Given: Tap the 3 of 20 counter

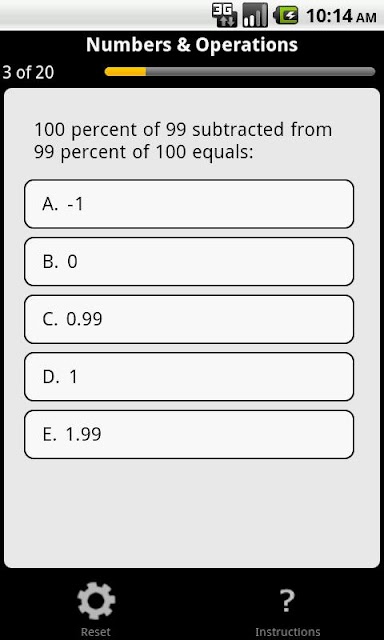Looking at the screenshot, I should click(x=28, y=73).
